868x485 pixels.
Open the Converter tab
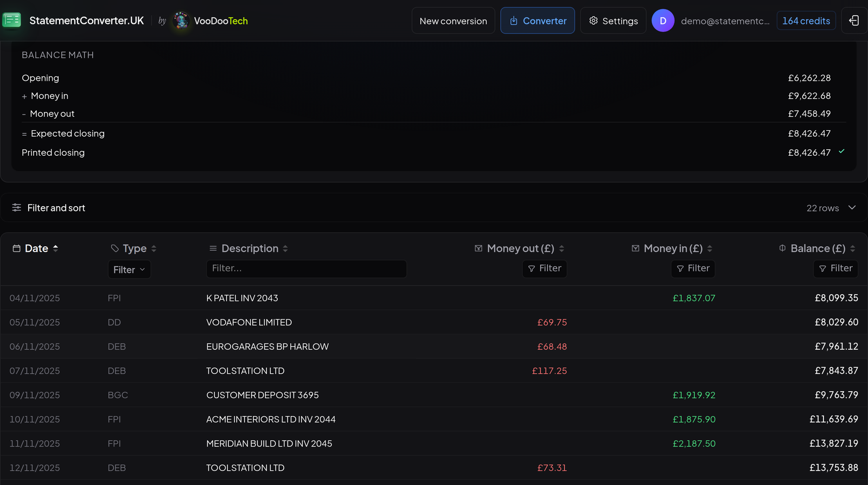pos(538,21)
